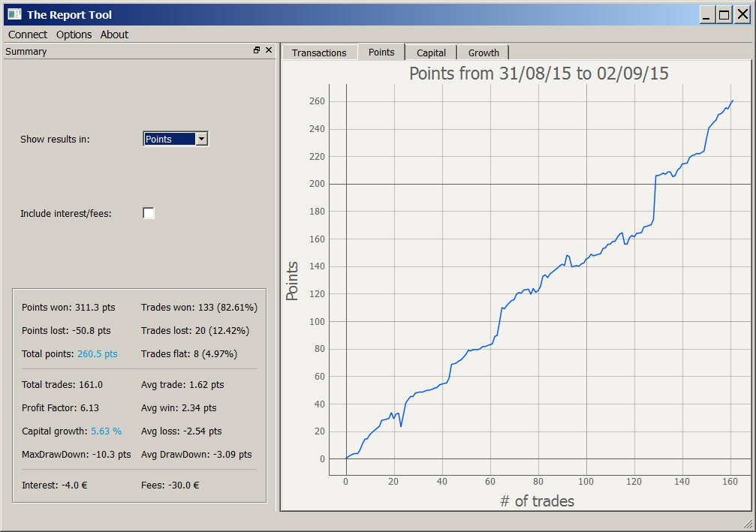Click Trades flat: 8 (4.97%) text
Screen dimensions: 756x532
[x=189, y=353]
